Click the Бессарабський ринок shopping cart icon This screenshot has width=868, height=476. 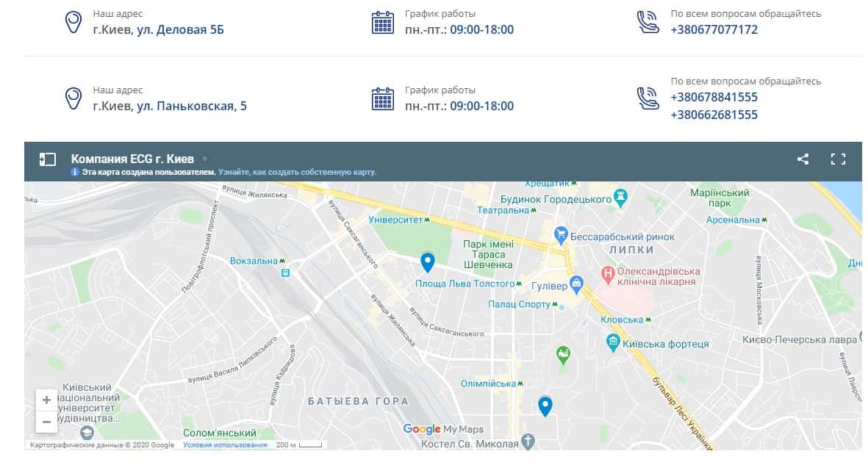(x=561, y=235)
